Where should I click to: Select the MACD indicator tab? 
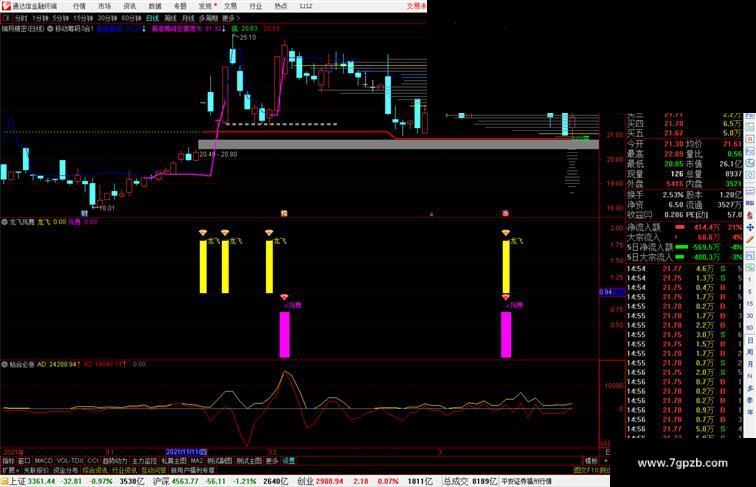tap(43, 461)
